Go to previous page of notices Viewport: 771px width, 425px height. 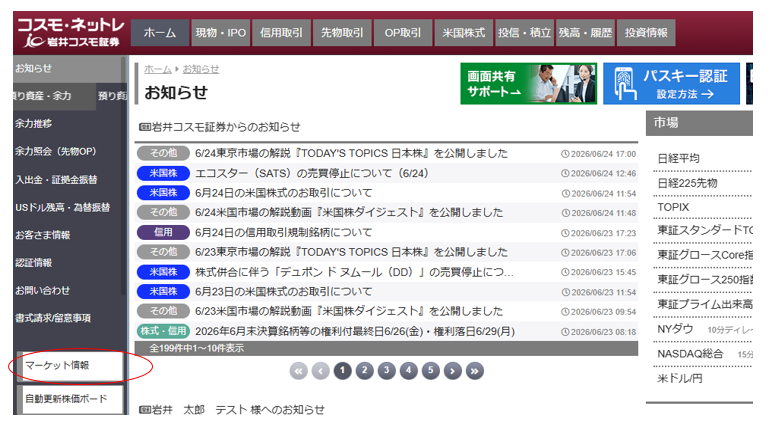tap(321, 371)
